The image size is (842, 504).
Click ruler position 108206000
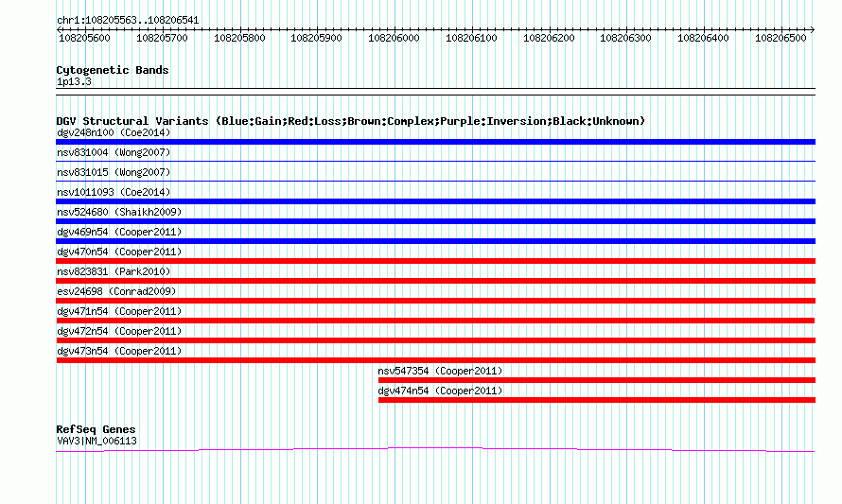click(394, 38)
